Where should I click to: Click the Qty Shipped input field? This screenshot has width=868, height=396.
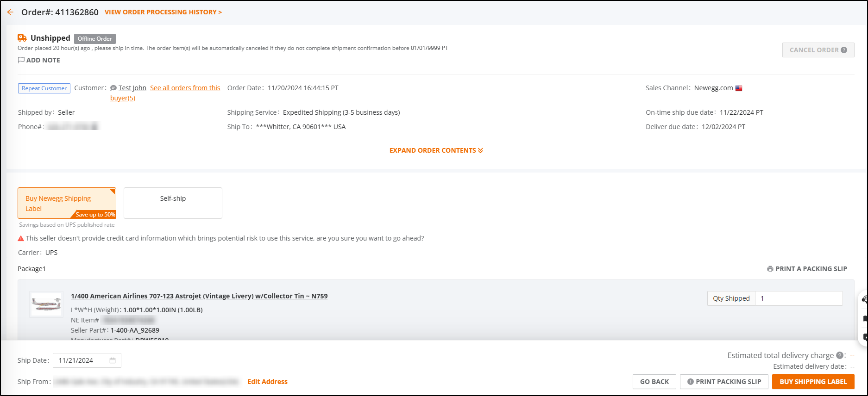(799, 298)
